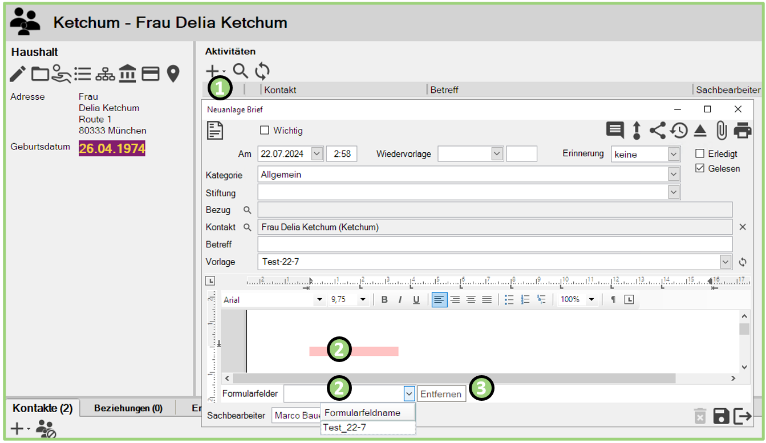The height and width of the screenshot is (443, 766).
Task: Click the paperclip attachment icon
Action: click(721, 130)
